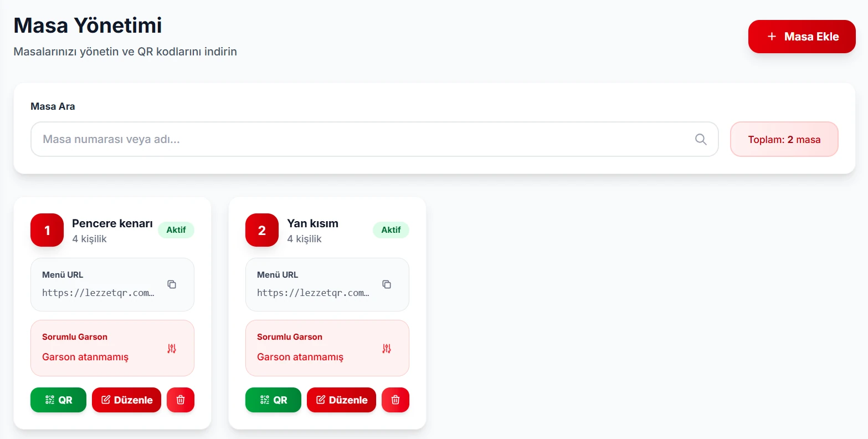Show QR code for Pencere kenarı table
The height and width of the screenshot is (439, 868).
(58, 400)
